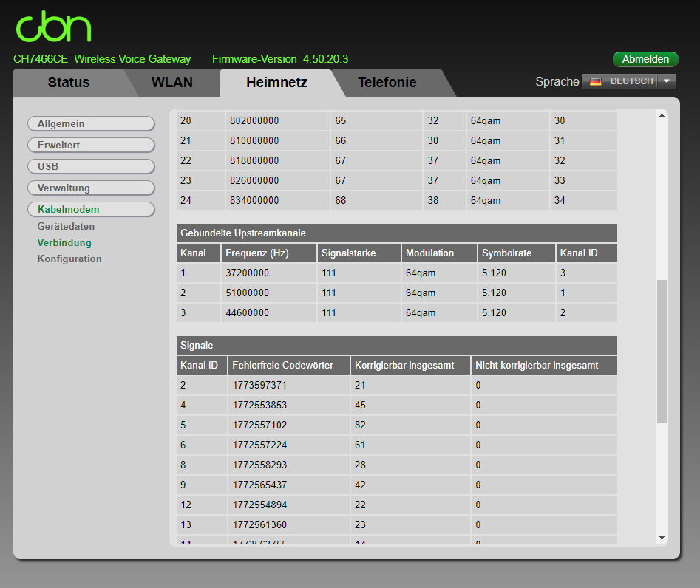Image resolution: width=700 pixels, height=588 pixels.
Task: Click downstream frequency 826000000
Action: pyautogui.click(x=254, y=181)
